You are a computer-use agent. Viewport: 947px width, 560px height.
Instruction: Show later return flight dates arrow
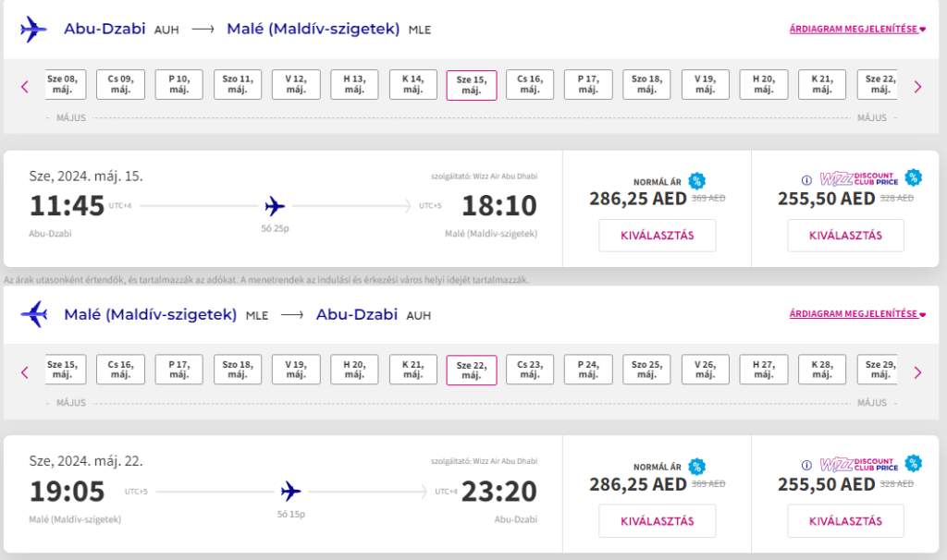tap(917, 372)
